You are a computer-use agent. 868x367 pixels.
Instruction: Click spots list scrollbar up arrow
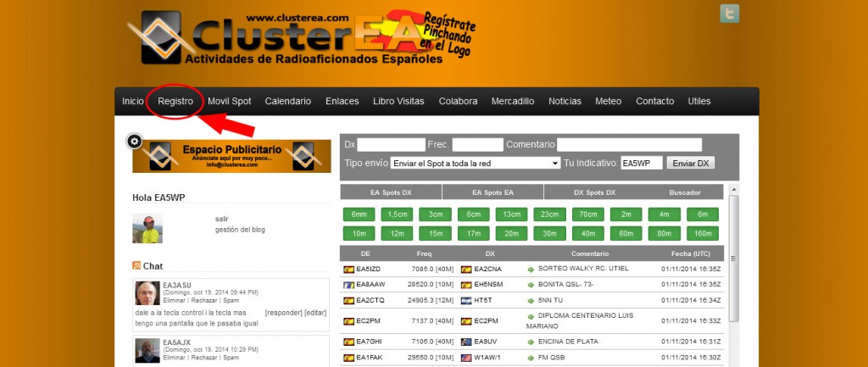[734, 190]
